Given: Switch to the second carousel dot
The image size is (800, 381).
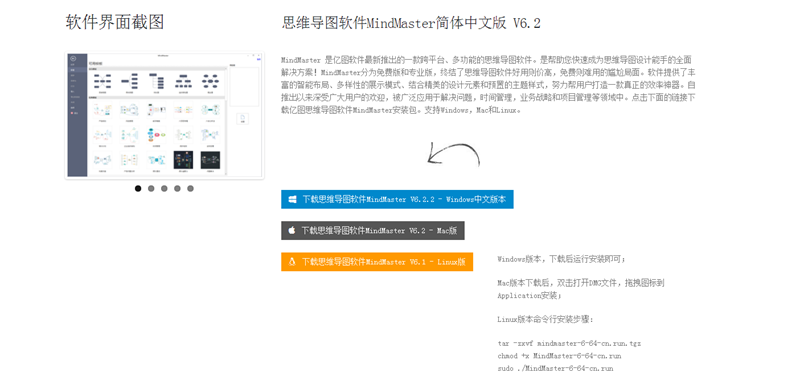Looking at the screenshot, I should pyautogui.click(x=151, y=188).
